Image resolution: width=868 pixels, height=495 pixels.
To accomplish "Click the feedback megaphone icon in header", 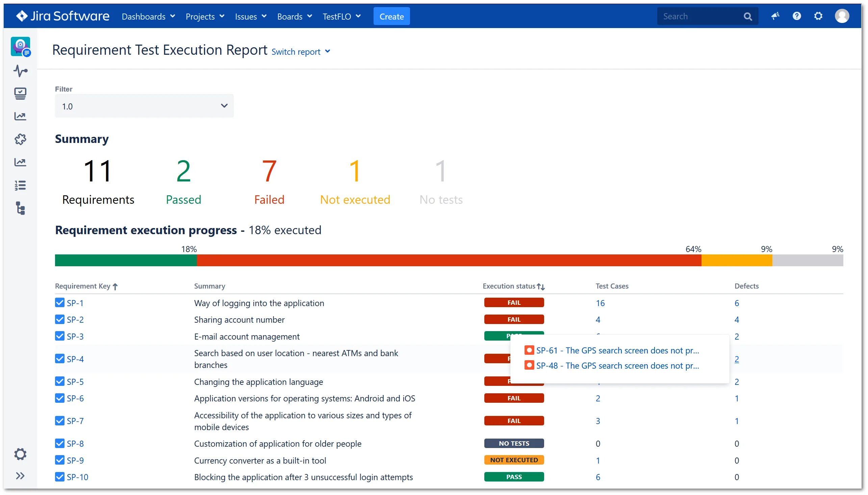I will 775,16.
